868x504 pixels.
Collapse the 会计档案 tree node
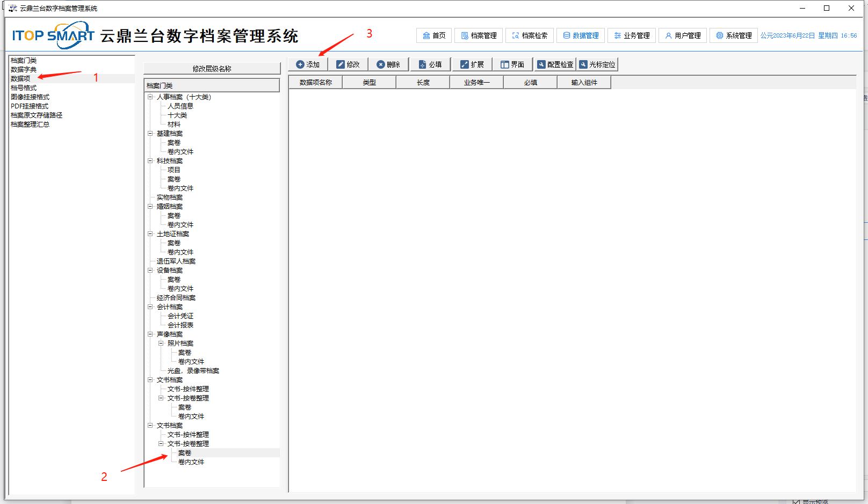pos(150,307)
